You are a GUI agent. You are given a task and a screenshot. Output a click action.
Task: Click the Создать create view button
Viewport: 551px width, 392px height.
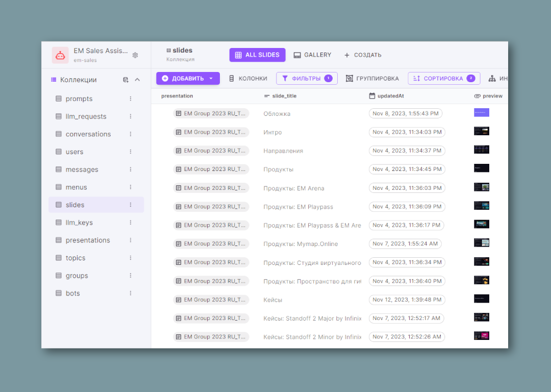click(x=363, y=55)
